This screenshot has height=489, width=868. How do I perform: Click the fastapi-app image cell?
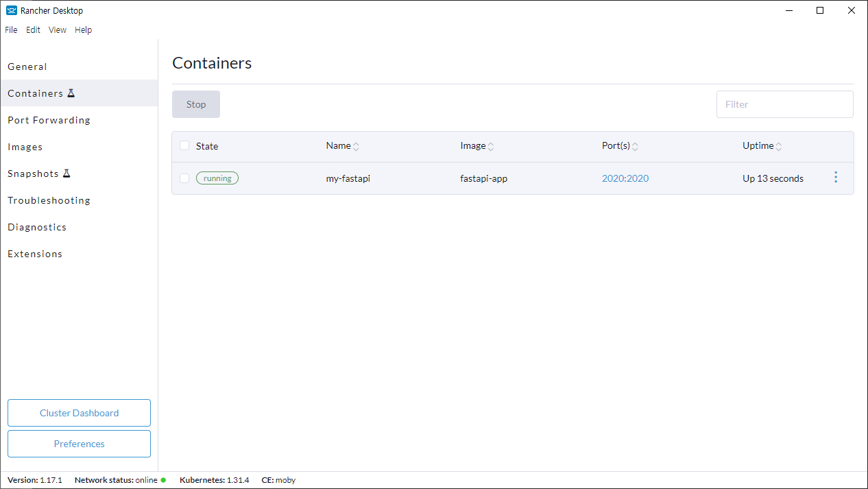pos(484,178)
